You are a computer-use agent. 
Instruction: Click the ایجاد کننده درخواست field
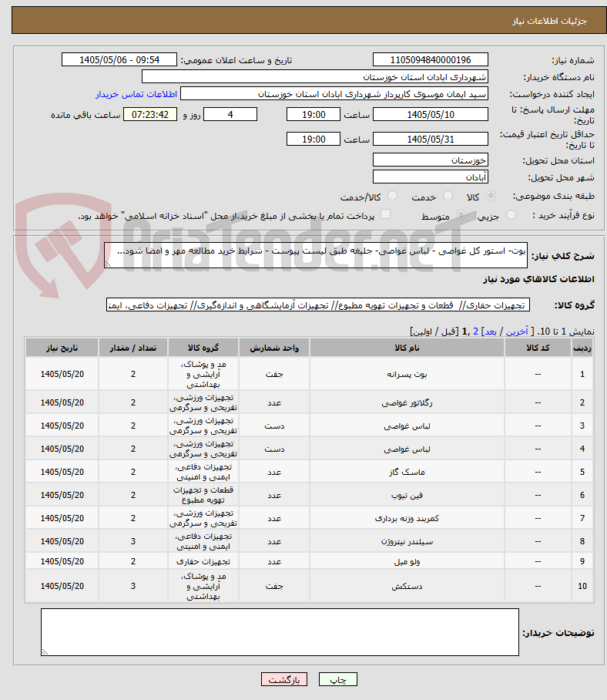[x=334, y=94]
